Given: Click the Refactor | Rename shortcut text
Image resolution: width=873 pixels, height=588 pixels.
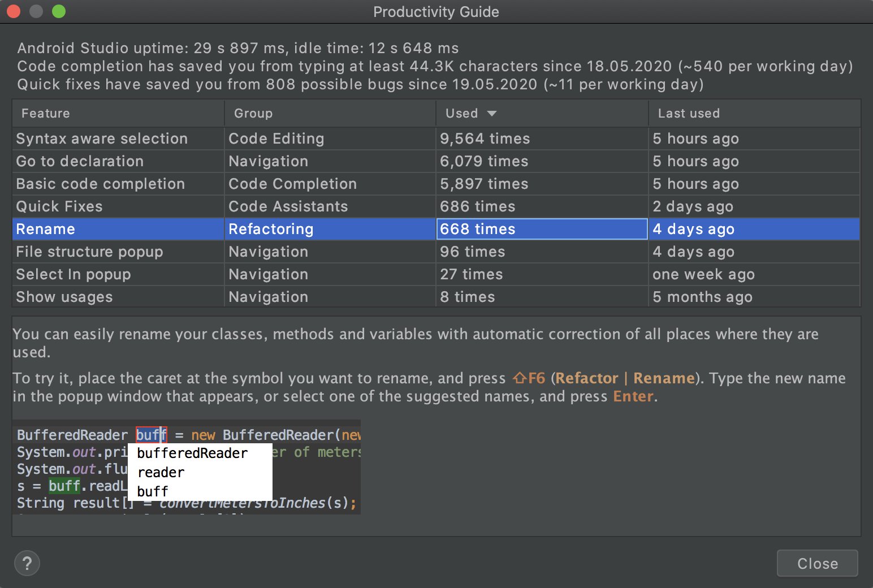Looking at the screenshot, I should click(x=625, y=378).
